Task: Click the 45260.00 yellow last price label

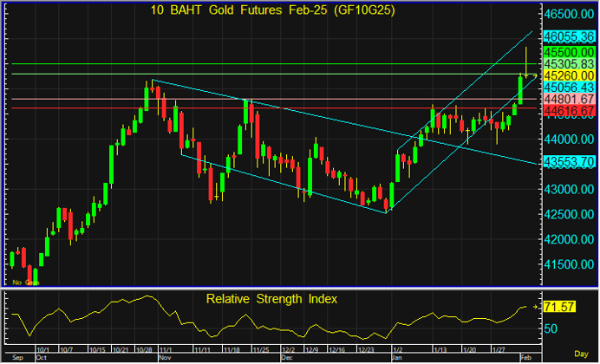Action: coord(569,75)
